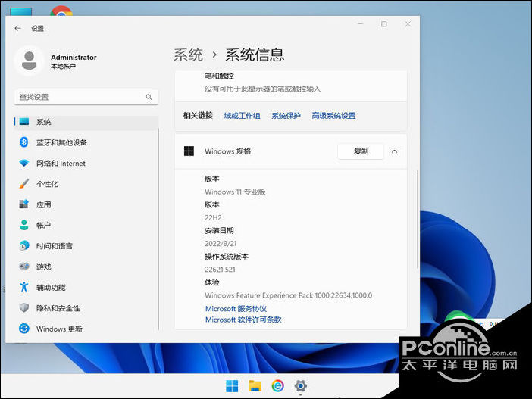Click the Windows logo beside Windows 规格

[x=189, y=151]
